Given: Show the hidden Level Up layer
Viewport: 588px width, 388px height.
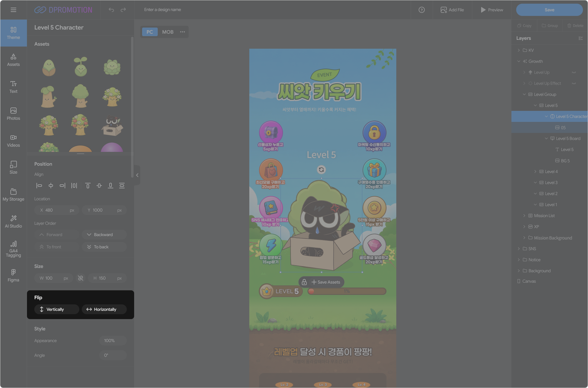Looking at the screenshot, I should [x=574, y=73].
